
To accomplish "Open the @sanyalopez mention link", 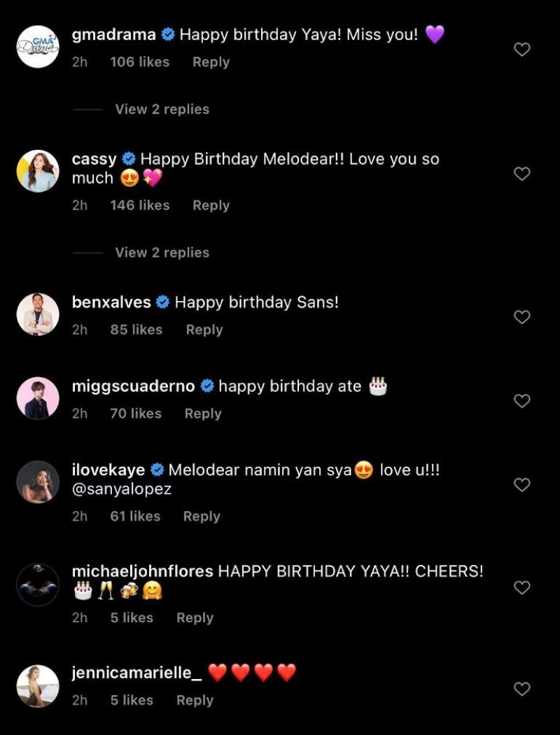I will tap(122, 489).
